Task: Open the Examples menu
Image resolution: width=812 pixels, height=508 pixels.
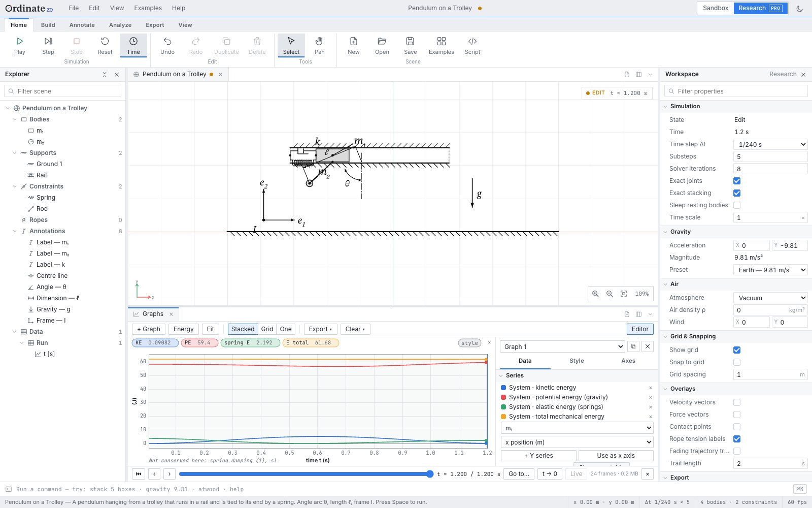Action: (x=148, y=8)
